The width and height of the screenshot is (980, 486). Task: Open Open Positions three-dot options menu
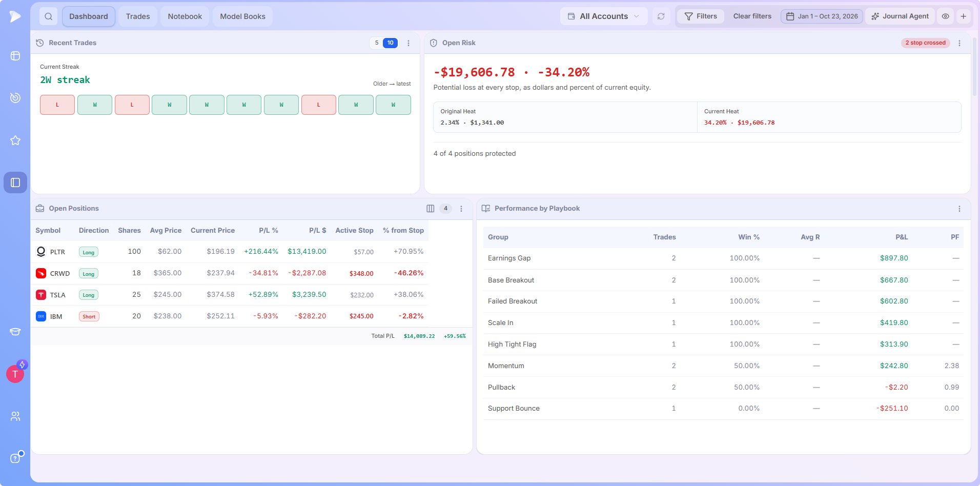point(461,209)
